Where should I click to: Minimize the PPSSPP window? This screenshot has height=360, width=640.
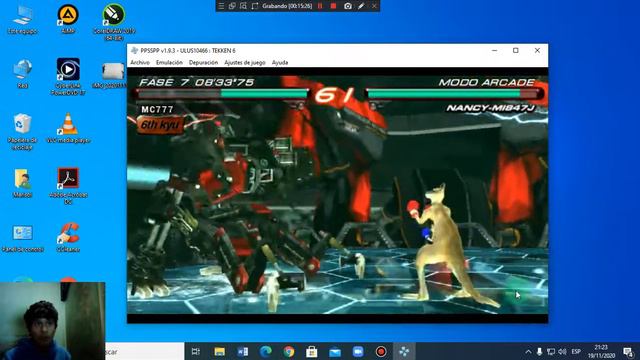click(x=495, y=50)
